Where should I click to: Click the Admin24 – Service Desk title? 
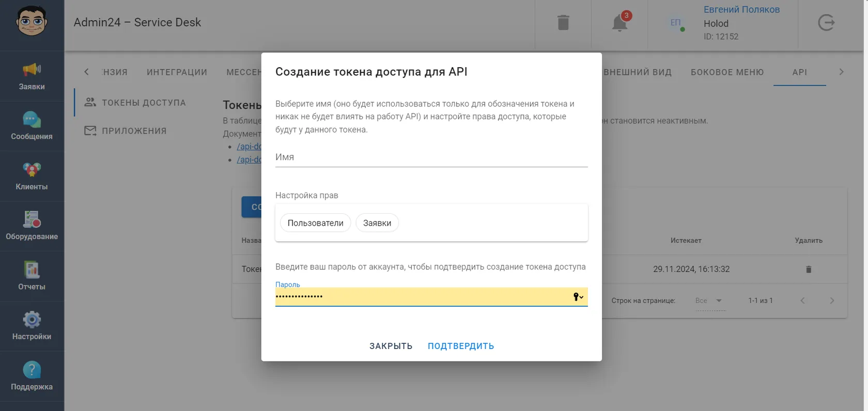[x=137, y=22]
